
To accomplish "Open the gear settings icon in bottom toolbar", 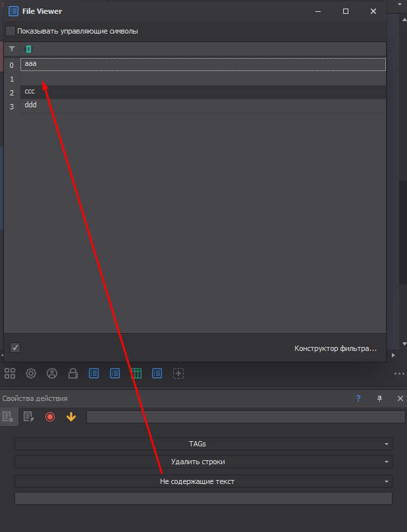I will pos(31,373).
